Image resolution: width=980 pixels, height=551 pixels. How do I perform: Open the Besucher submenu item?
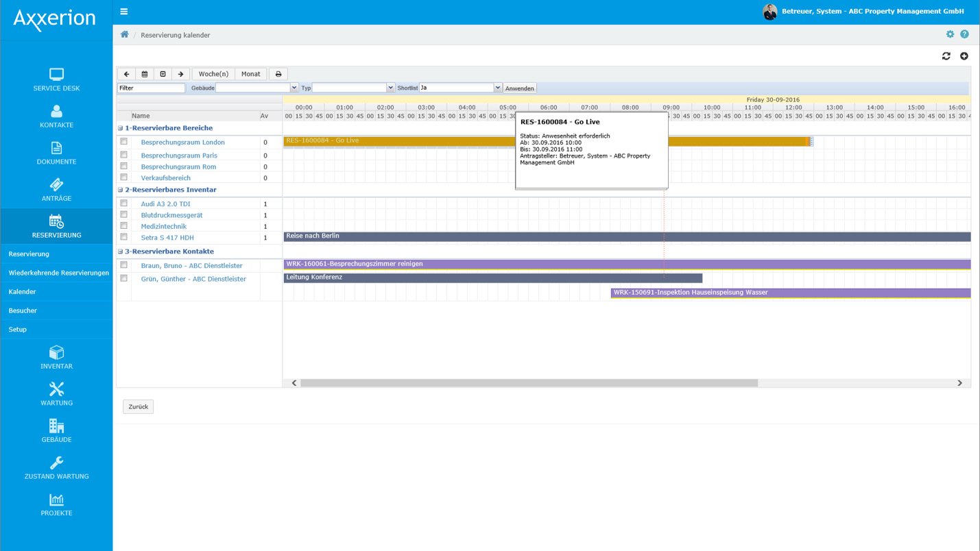point(56,310)
